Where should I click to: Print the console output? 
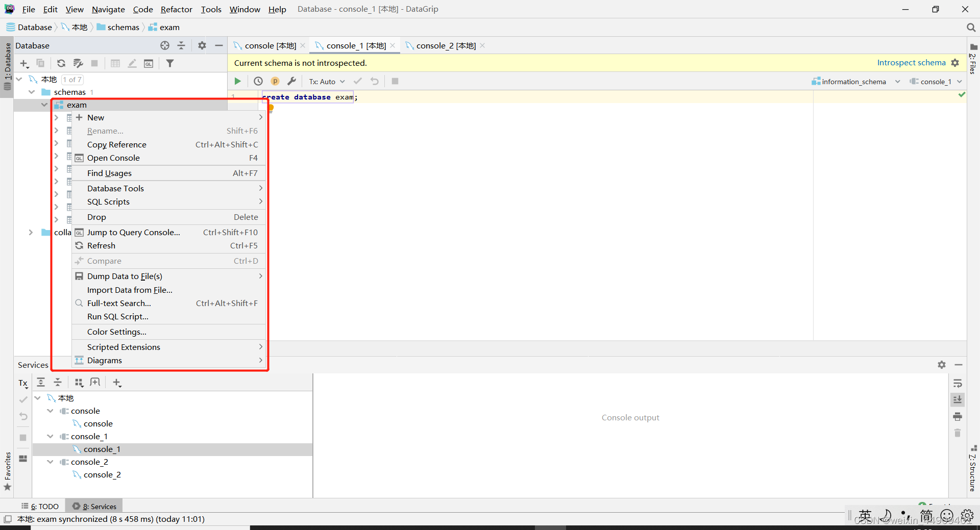959,417
